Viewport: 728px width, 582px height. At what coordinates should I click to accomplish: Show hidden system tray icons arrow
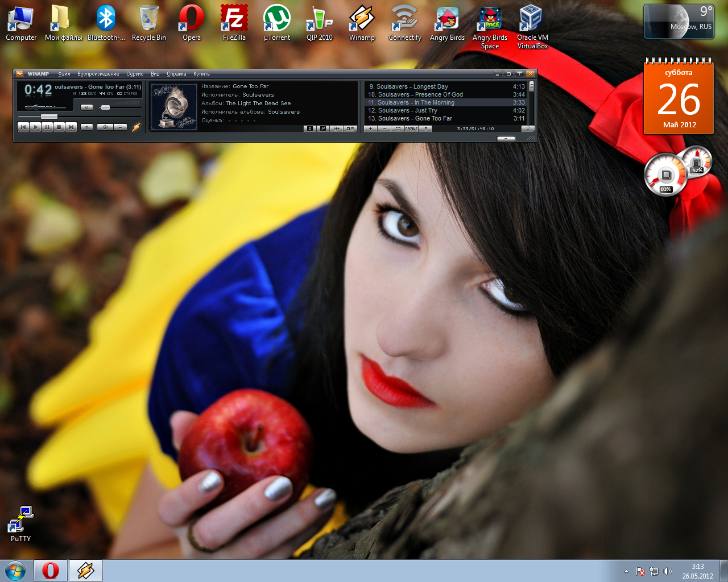click(626, 571)
